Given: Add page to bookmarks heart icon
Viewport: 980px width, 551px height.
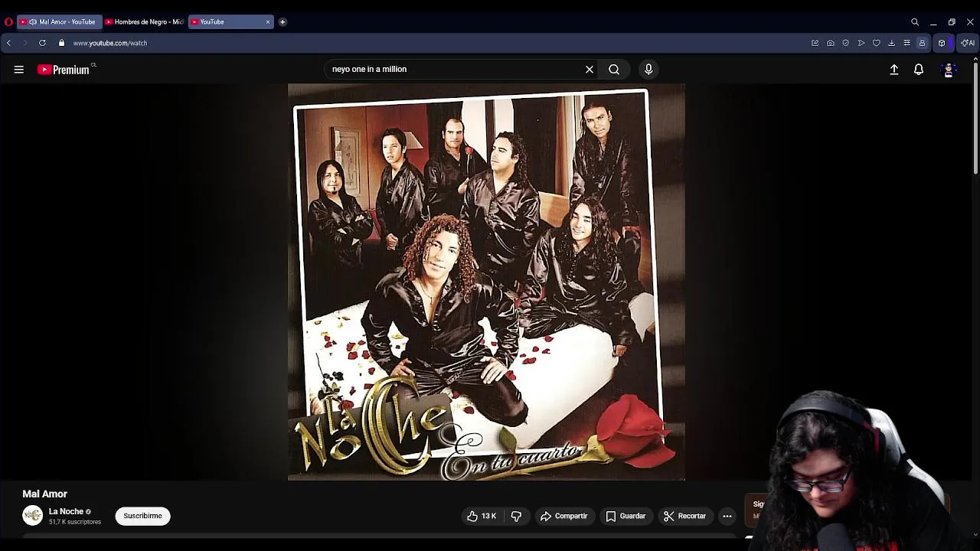Looking at the screenshot, I should tap(877, 43).
